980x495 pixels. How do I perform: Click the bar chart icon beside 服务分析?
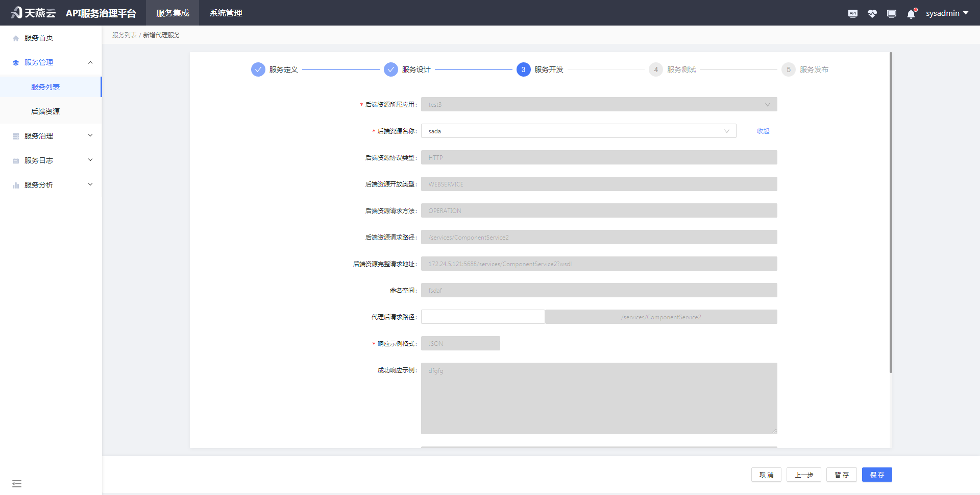pos(15,184)
